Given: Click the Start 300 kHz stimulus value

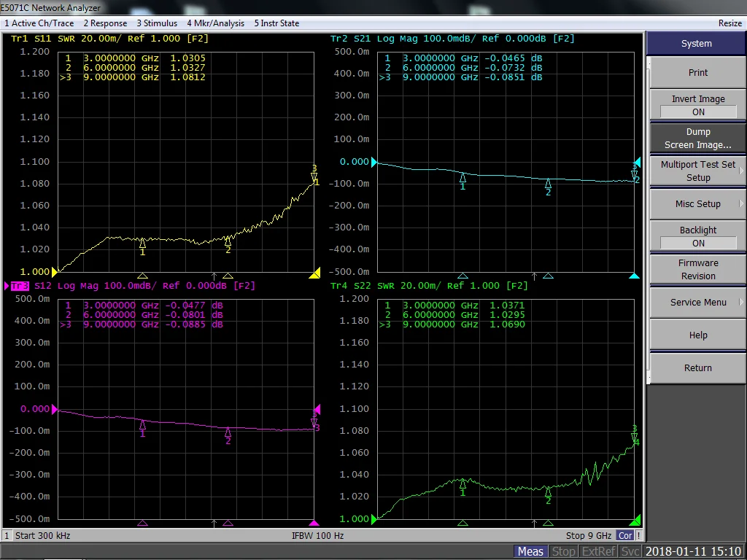Looking at the screenshot, I should point(43,536).
